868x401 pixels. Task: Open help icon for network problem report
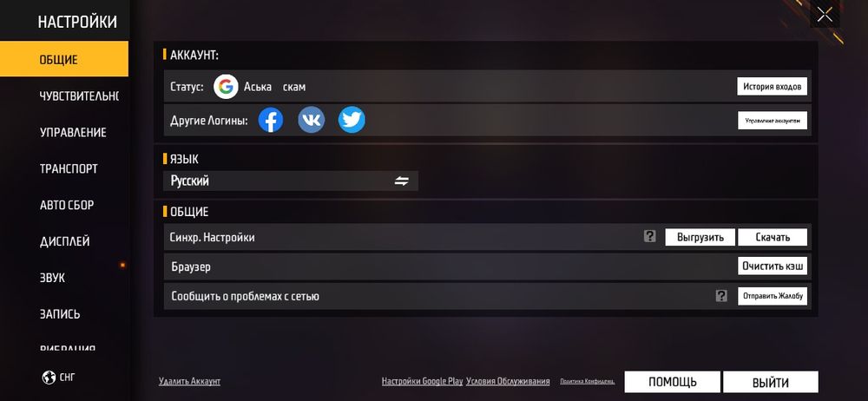721,296
